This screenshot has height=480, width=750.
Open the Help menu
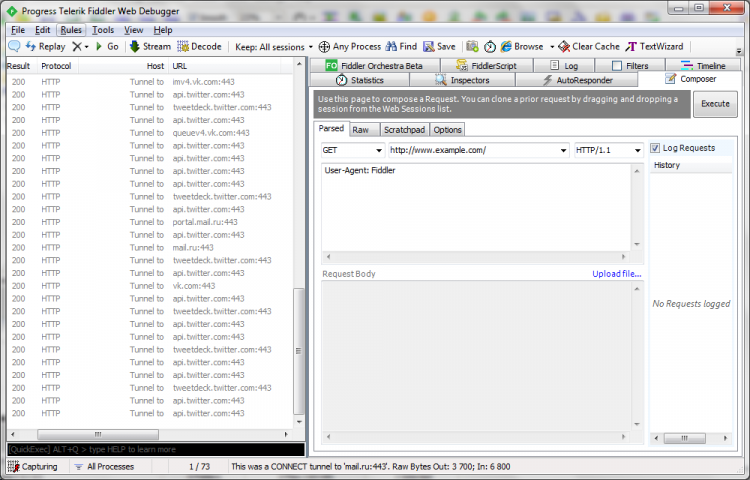click(x=163, y=30)
